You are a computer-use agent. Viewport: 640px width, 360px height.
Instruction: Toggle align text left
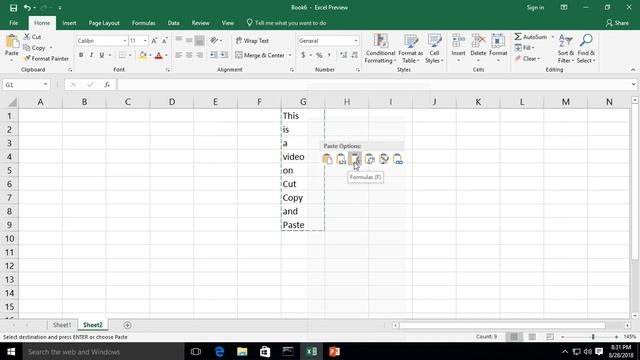179,55
